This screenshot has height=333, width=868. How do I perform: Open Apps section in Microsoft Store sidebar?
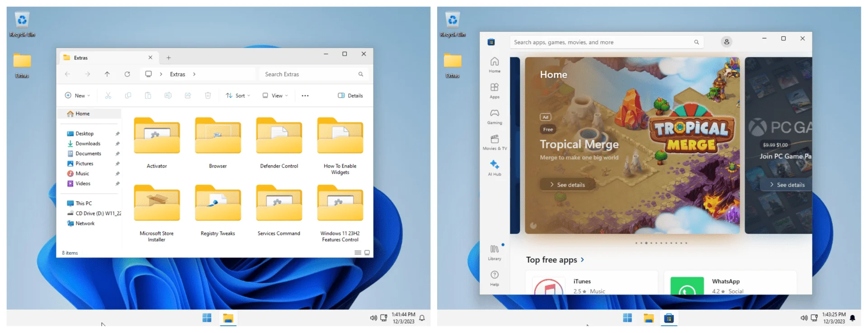(495, 90)
